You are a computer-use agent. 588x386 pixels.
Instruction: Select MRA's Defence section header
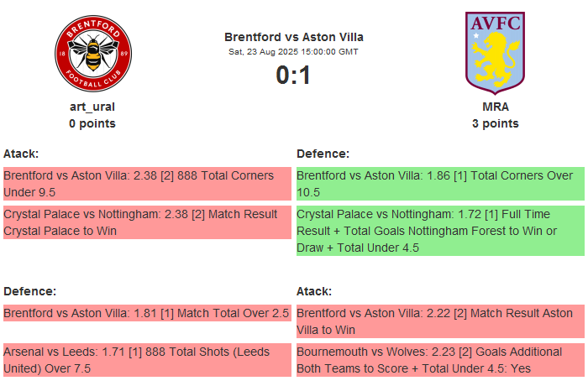pyautogui.click(x=323, y=154)
